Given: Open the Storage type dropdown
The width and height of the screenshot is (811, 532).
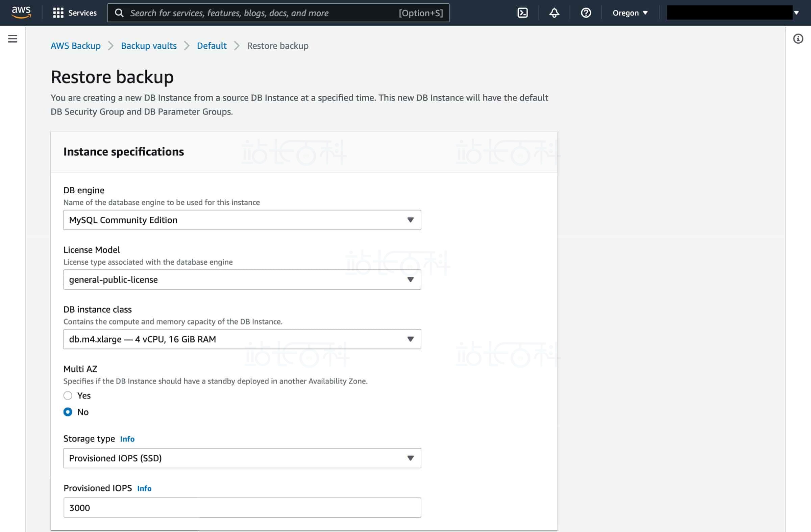Looking at the screenshot, I should (242, 458).
